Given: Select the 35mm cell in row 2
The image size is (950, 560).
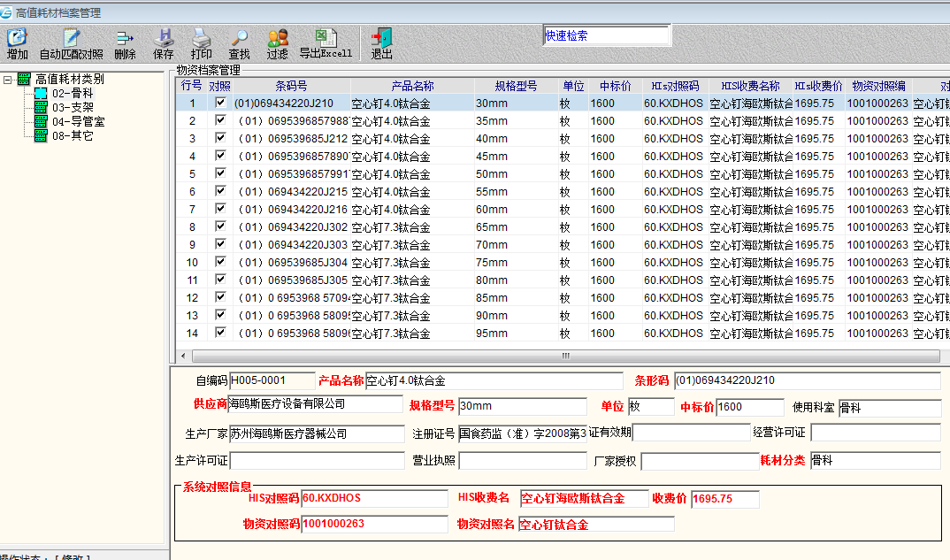Looking at the screenshot, I should click(517, 120).
